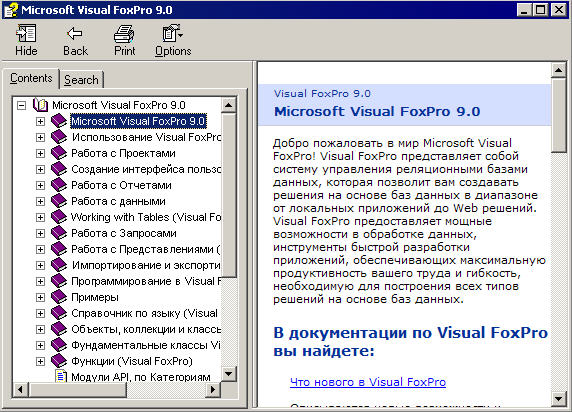572x412 pixels.
Task: Expand the Программирование в Visual node
Action: pos(40,281)
